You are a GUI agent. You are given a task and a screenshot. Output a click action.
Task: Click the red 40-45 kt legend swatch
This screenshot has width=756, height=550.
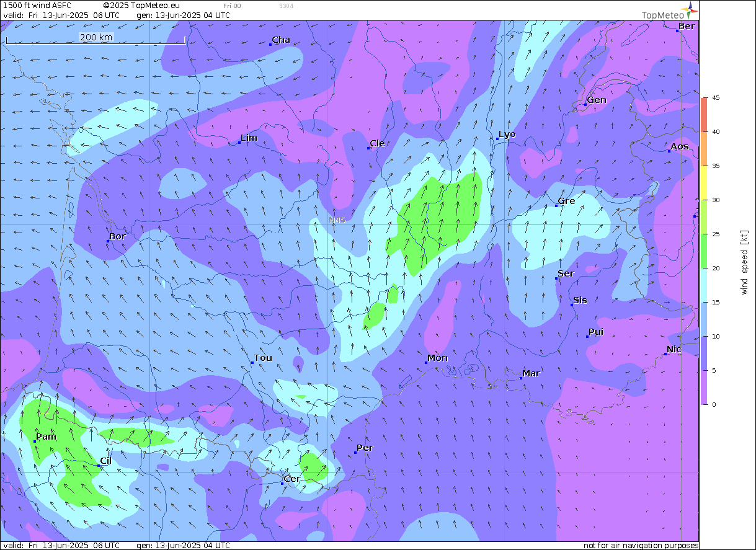pos(704,114)
